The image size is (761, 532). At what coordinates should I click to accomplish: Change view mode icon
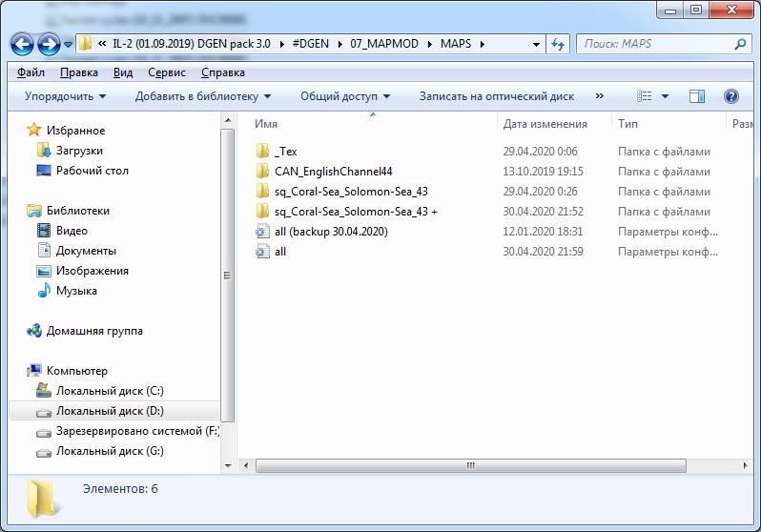[x=644, y=96]
